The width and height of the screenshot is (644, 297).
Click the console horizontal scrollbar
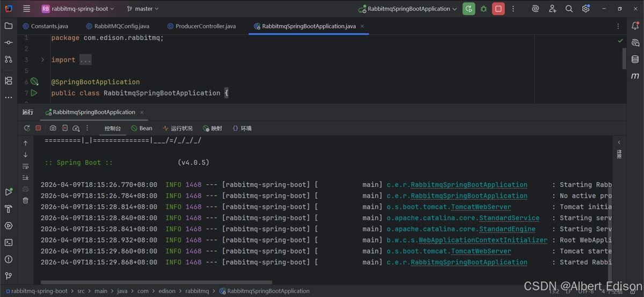point(156,282)
